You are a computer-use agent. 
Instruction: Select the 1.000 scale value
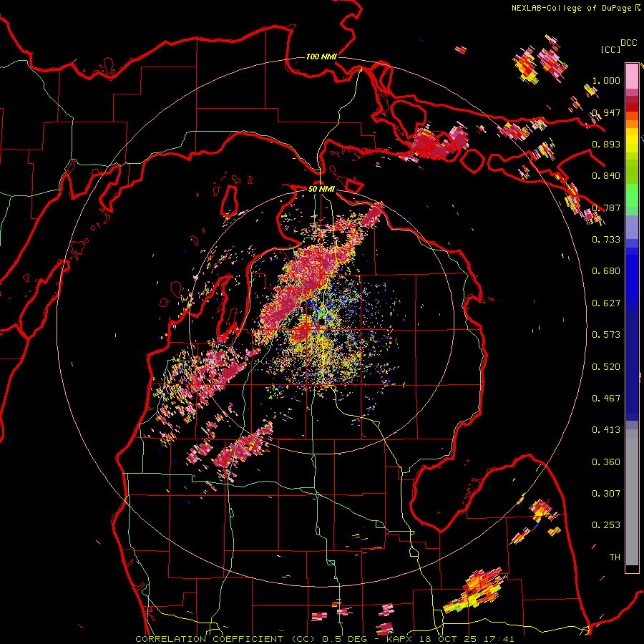[606, 80]
